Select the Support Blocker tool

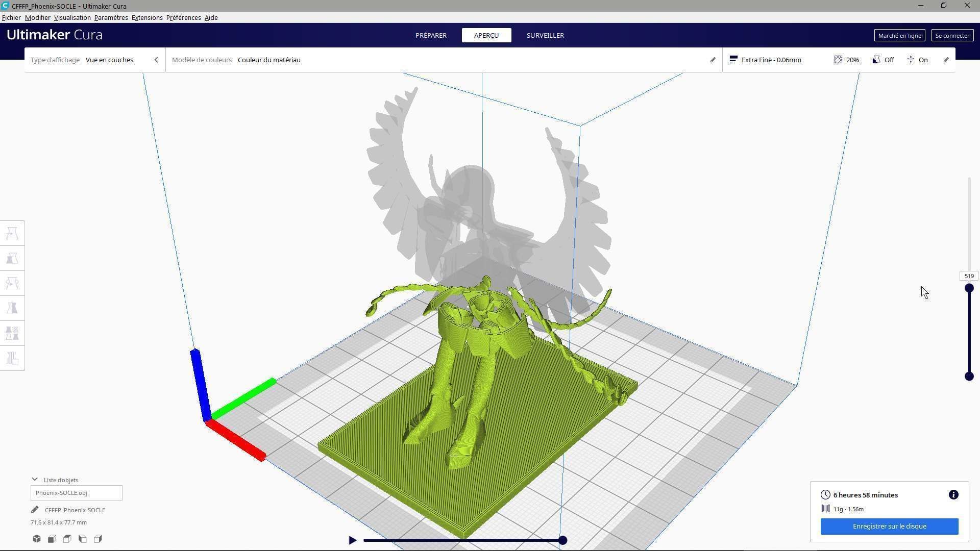pyautogui.click(x=12, y=358)
